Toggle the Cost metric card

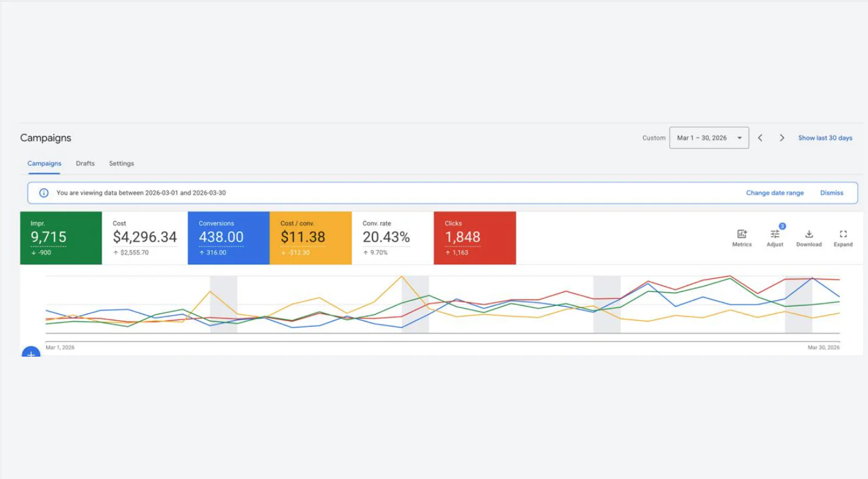[144, 238]
